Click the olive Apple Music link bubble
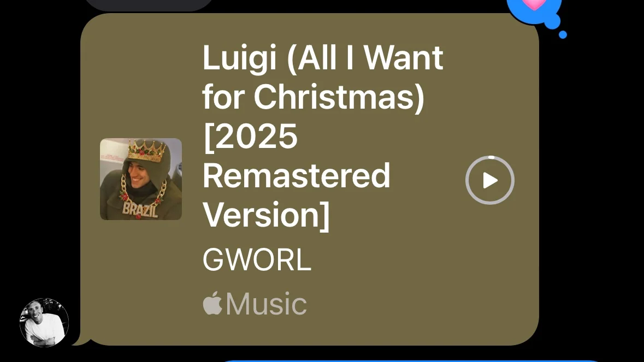 coord(310,179)
